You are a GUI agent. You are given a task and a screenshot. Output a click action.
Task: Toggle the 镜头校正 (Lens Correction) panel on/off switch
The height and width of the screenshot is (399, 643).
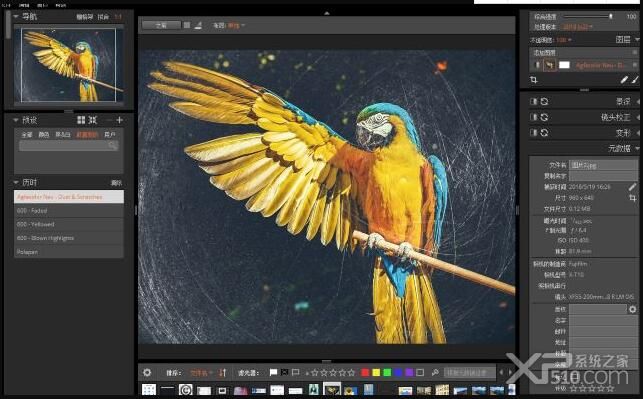coord(534,117)
